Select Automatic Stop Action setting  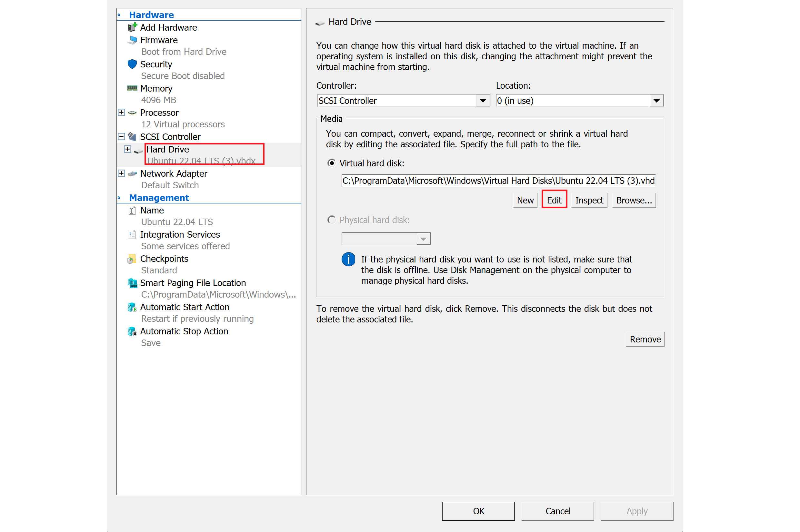(x=184, y=331)
